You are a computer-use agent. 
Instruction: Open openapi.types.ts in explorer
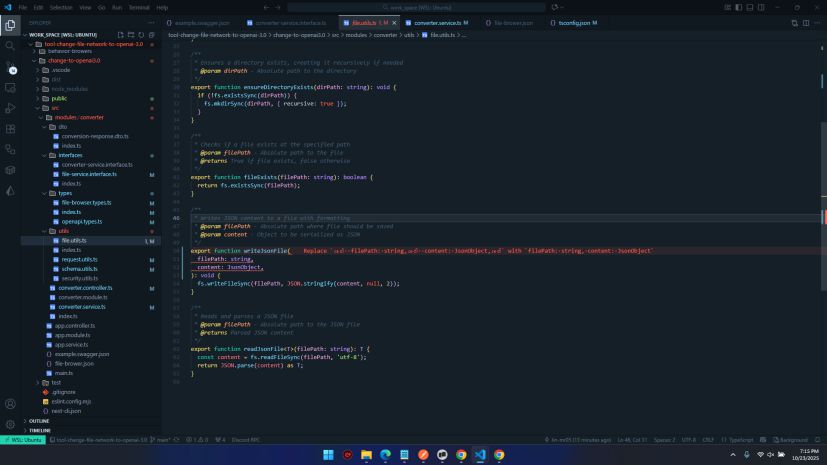click(x=82, y=222)
